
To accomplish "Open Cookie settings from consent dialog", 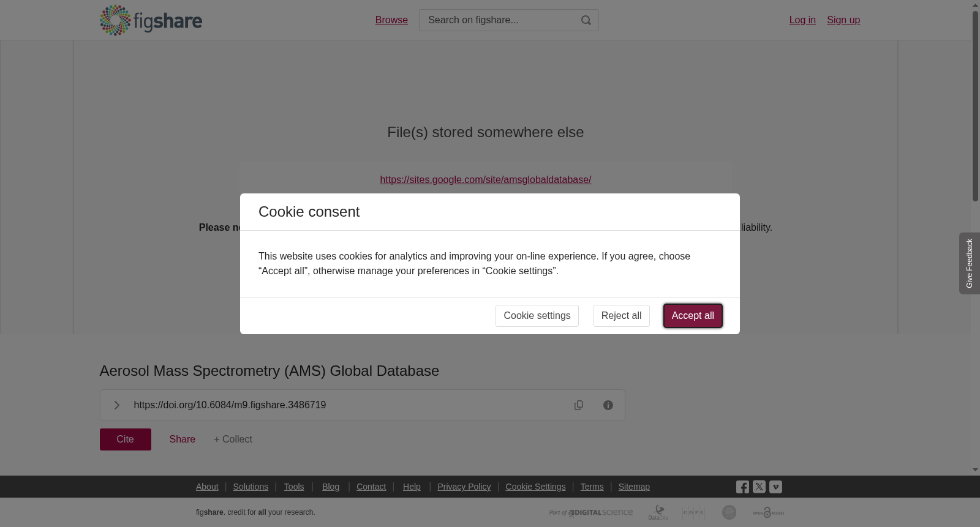I will click(537, 316).
